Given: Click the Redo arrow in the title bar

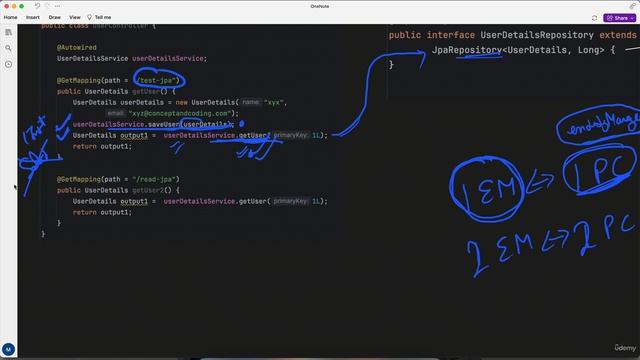Looking at the screenshot, I should [x=47, y=6].
